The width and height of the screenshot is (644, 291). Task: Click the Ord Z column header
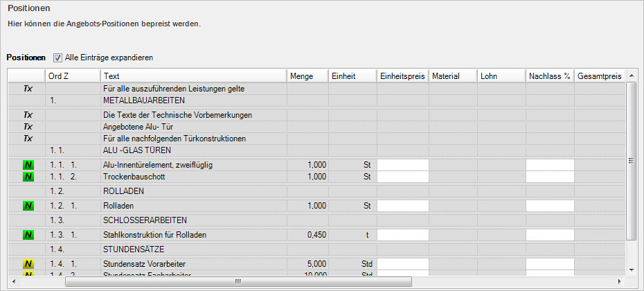(x=72, y=76)
